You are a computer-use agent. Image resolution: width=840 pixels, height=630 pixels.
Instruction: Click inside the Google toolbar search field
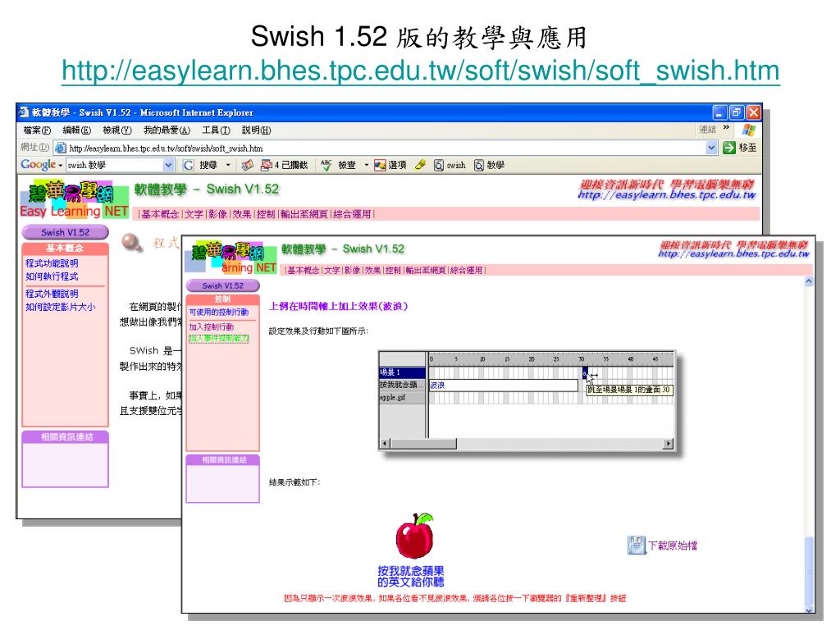113,165
